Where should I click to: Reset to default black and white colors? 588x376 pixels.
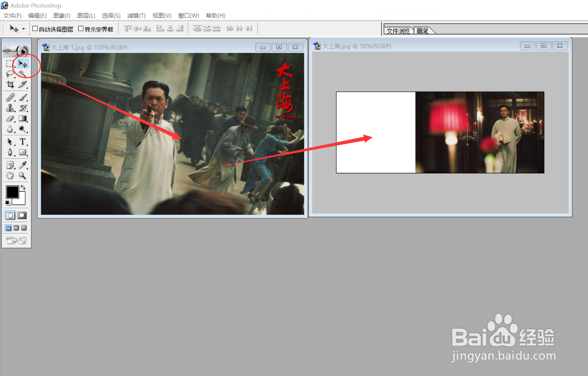pyautogui.click(x=8, y=203)
